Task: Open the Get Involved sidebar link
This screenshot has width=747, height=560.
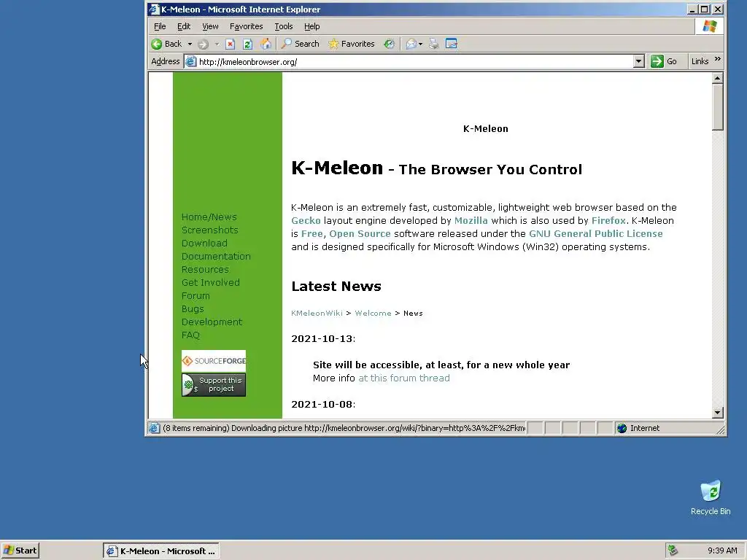Action: (210, 283)
